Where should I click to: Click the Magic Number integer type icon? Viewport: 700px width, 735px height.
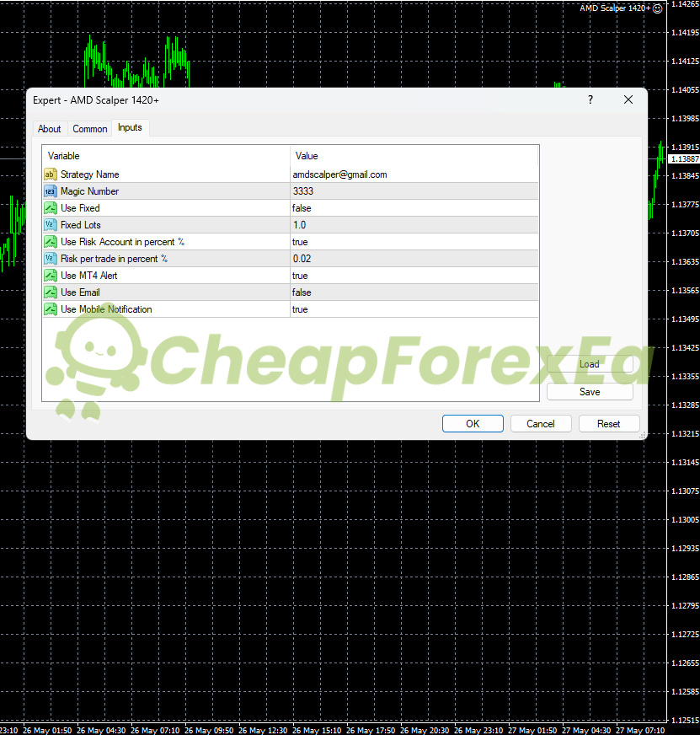[x=51, y=191]
